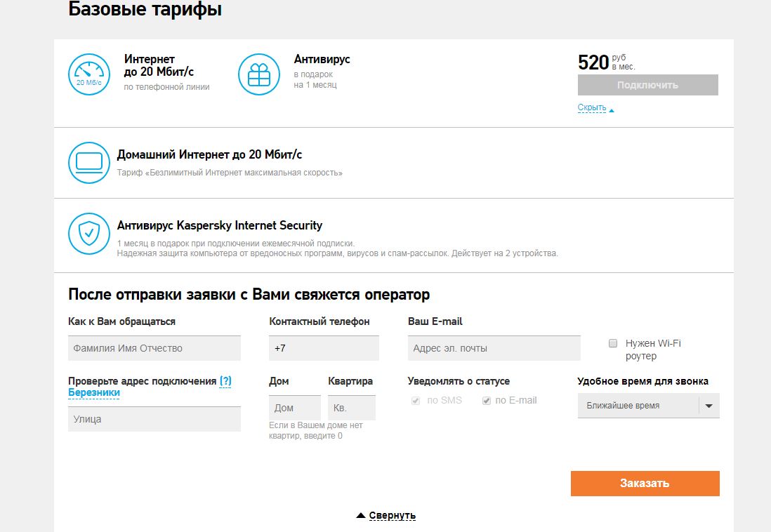771x532 pixels.
Task: Change city via Березники link
Action: pos(94,393)
